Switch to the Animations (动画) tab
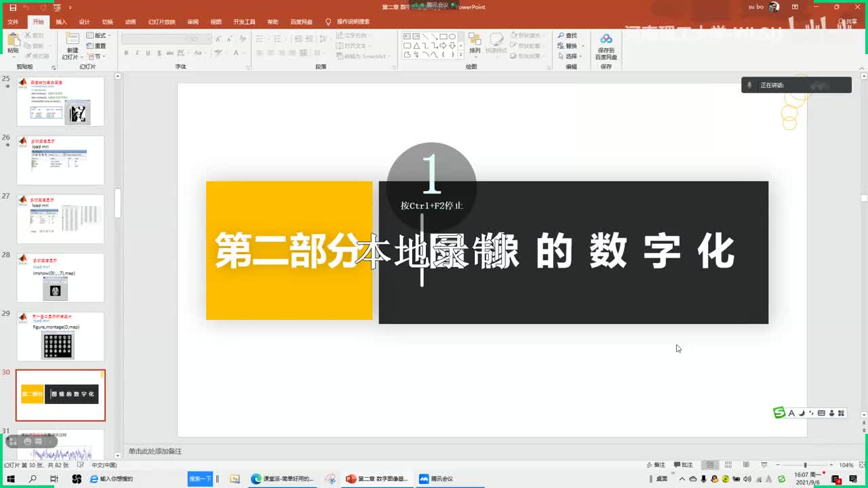 point(130,22)
